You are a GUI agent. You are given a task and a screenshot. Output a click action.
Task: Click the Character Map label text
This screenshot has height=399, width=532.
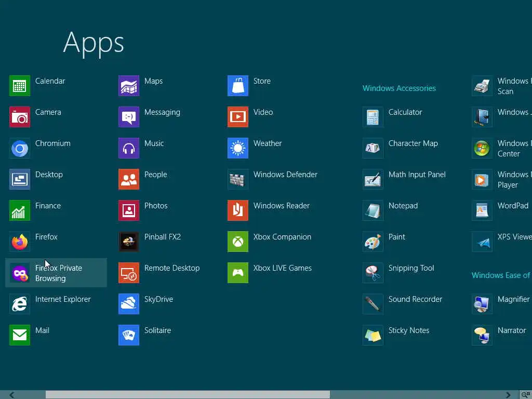pos(413,143)
